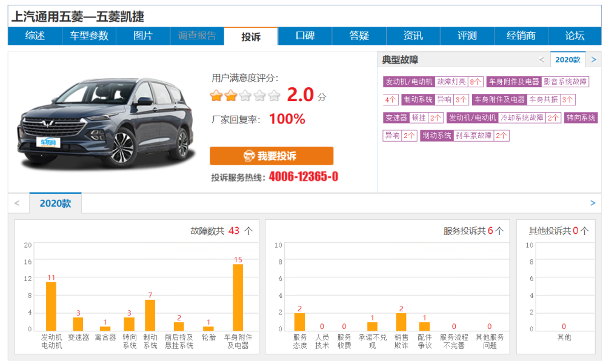Go to the 口碑 tab
606x364 pixels.
(305, 36)
